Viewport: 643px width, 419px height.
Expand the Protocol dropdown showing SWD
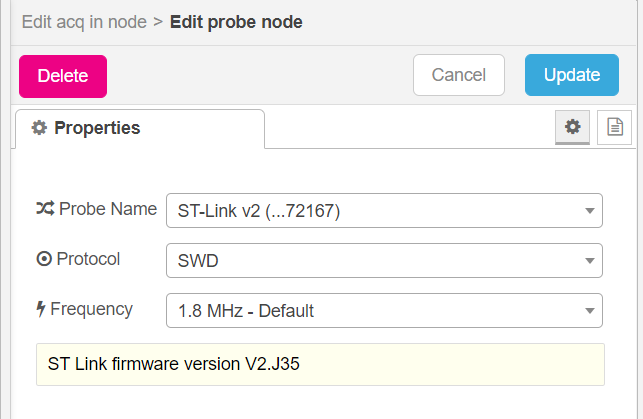click(x=384, y=261)
